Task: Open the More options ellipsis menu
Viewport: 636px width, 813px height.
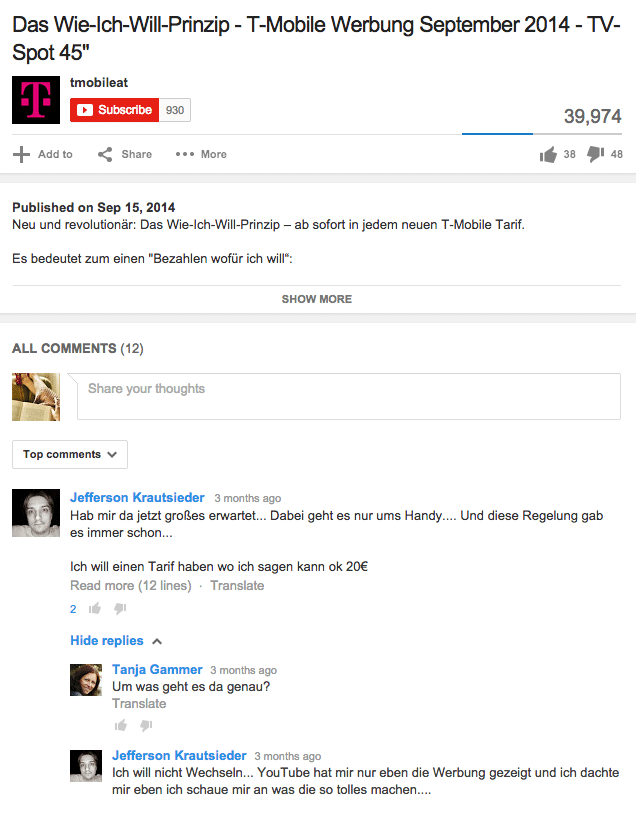Action: [x=185, y=155]
